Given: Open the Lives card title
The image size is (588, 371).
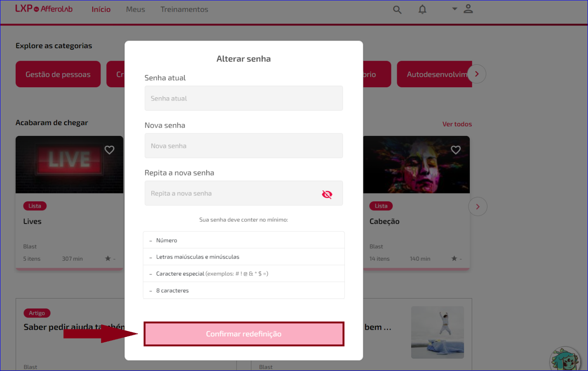Looking at the screenshot, I should click(32, 221).
